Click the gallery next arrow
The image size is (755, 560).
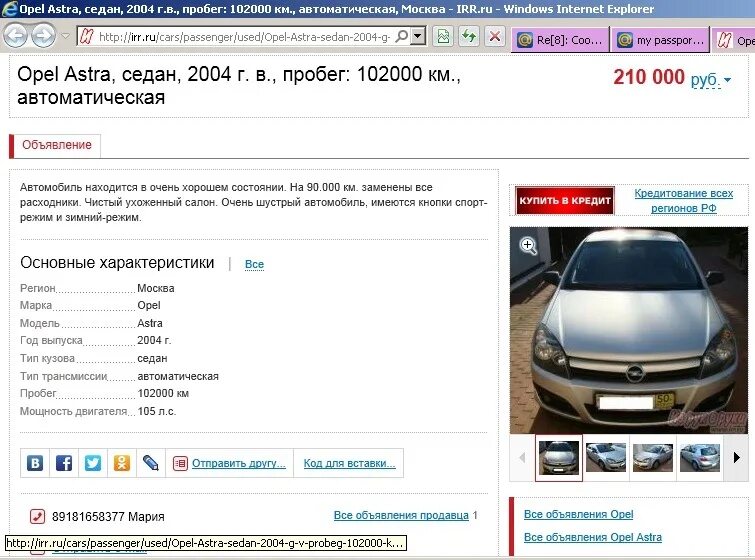coord(736,457)
